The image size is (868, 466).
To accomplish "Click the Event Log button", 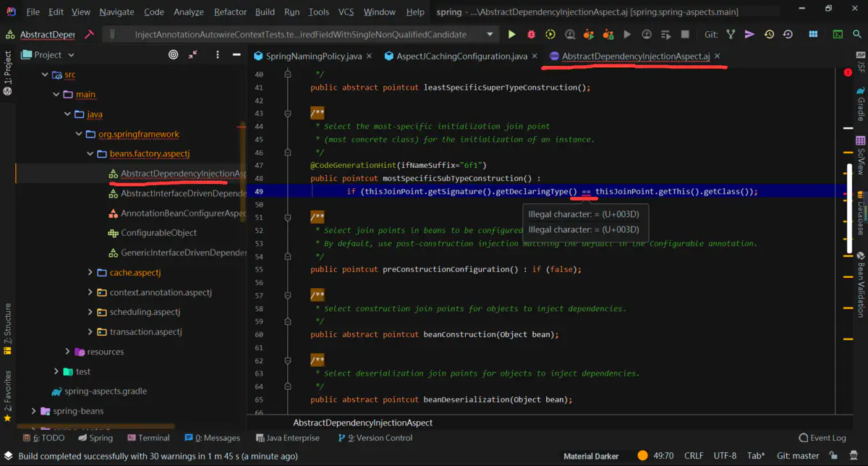I will 822,438.
